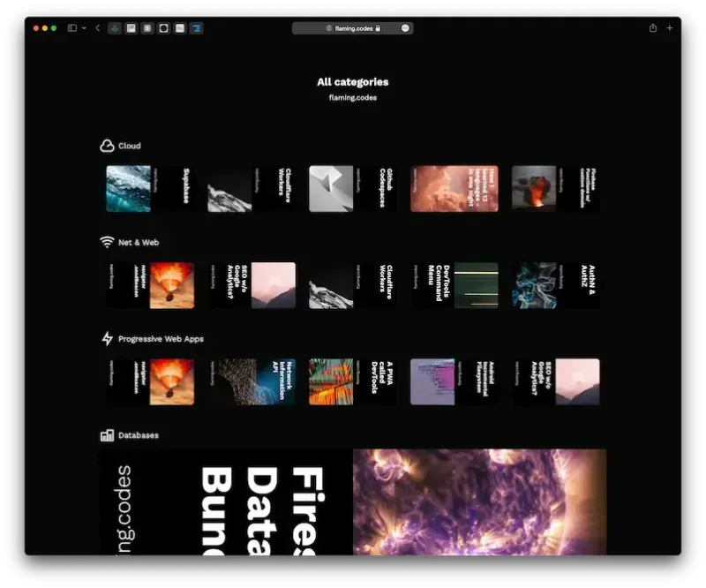Click the flaming.codes subtitle under All categories
706x588 pixels.
[x=352, y=97]
